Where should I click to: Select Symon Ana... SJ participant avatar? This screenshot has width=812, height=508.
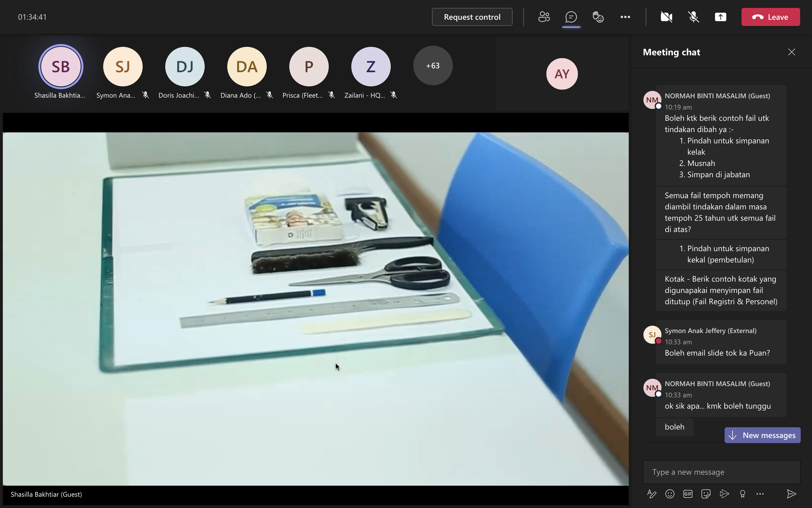click(x=123, y=67)
